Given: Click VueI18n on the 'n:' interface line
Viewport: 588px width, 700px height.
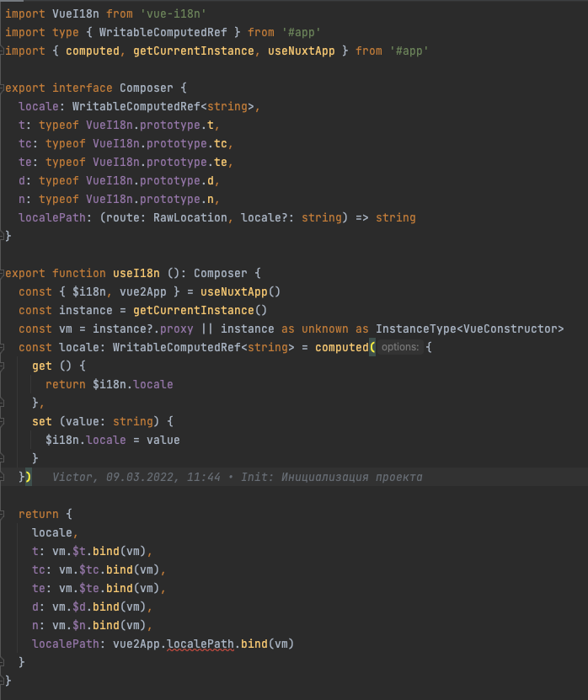Looking at the screenshot, I should tap(110, 199).
